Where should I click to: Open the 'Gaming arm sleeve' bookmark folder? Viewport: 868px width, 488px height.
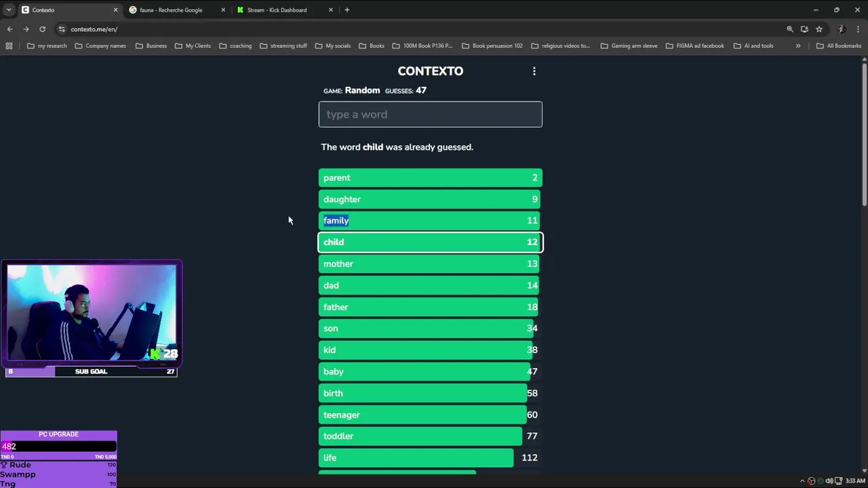[629, 46]
